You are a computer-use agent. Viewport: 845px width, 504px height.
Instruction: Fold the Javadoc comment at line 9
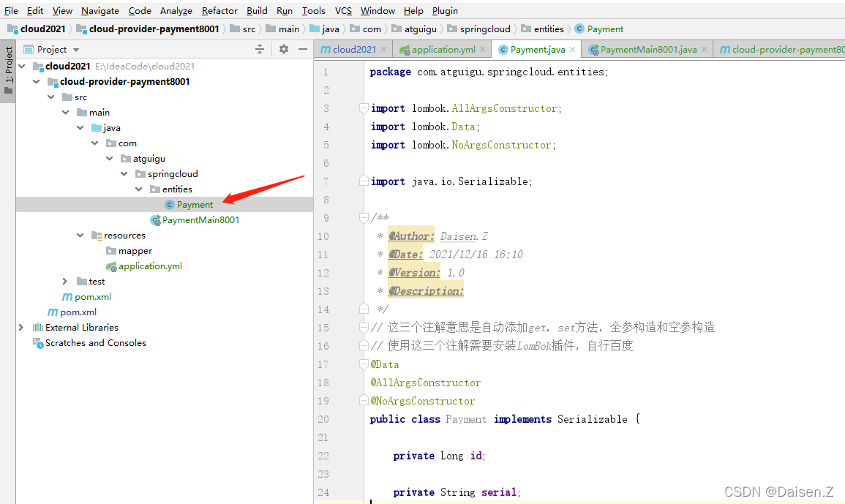(364, 218)
